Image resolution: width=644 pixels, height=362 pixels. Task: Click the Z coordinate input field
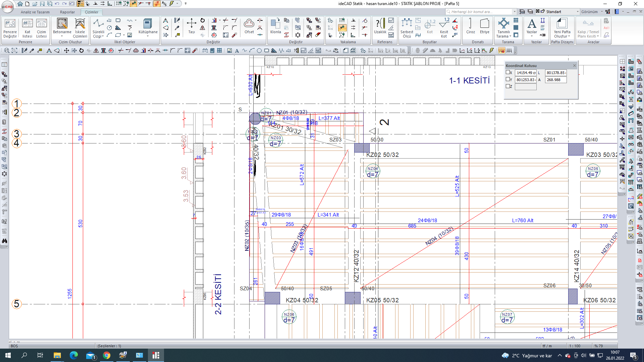coord(526,87)
